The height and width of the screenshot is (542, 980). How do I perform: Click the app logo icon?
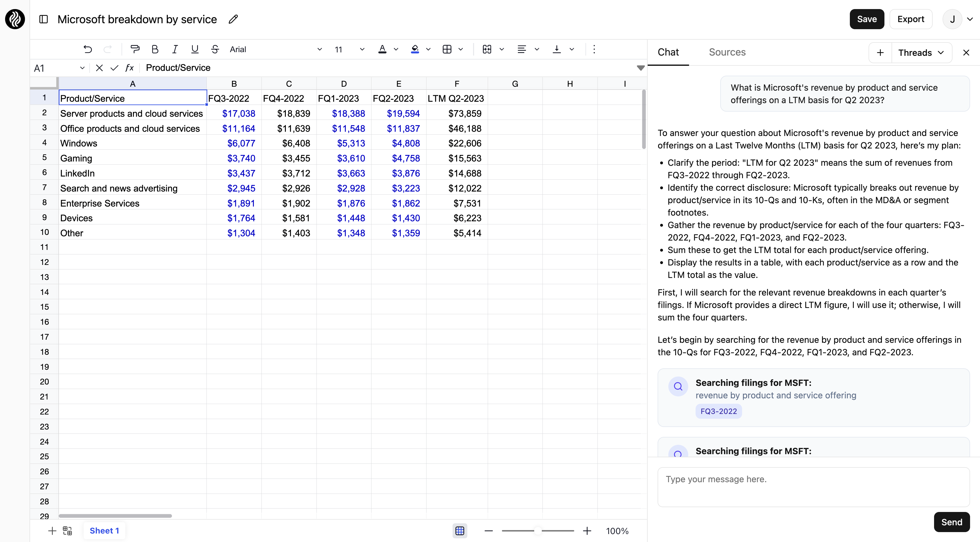click(15, 19)
